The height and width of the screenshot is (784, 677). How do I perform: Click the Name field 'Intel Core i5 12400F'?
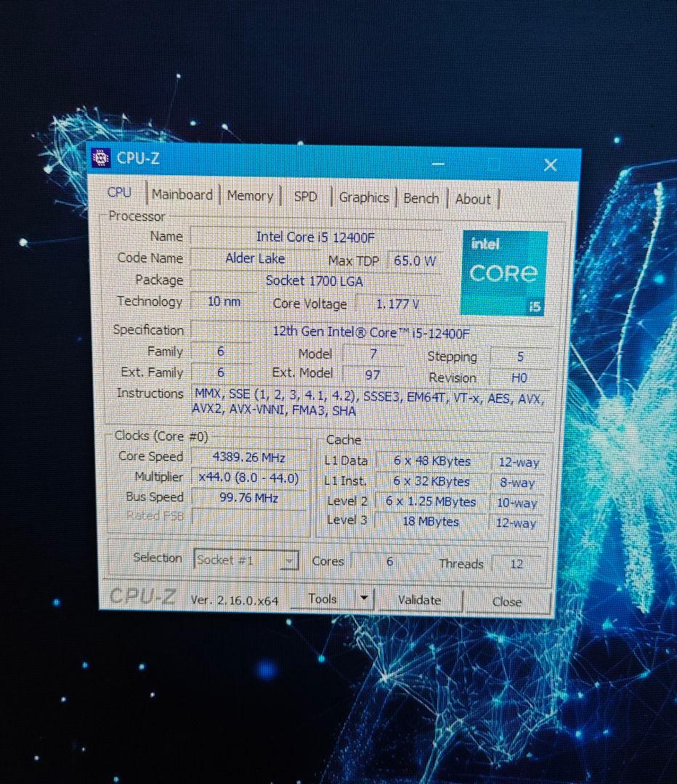pos(316,237)
